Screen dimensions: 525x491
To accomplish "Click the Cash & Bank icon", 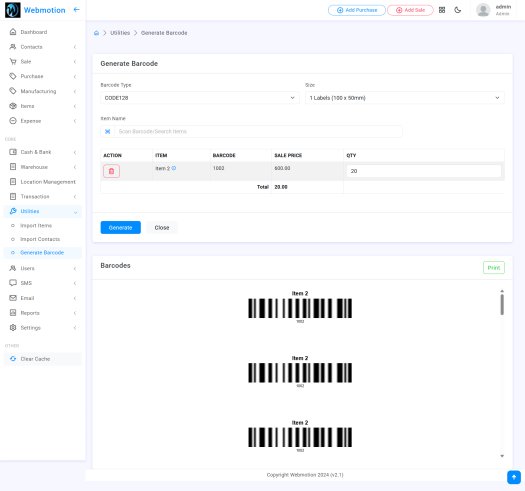I will 13,152.
